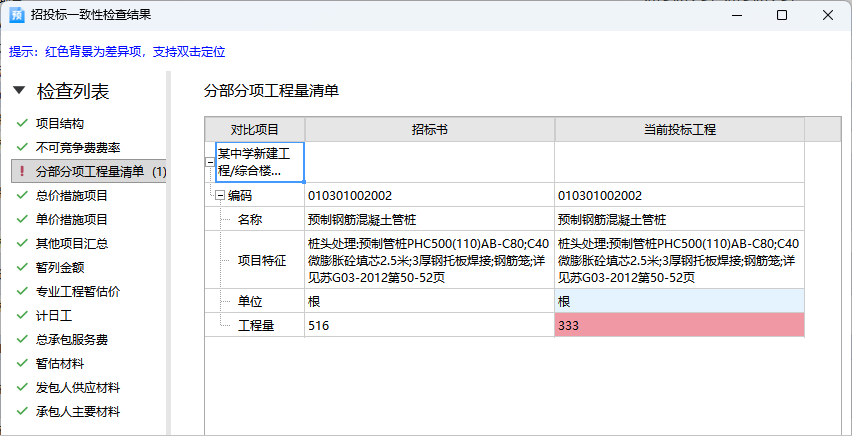Collapse the 检查列表 triangle

pyautogui.click(x=19, y=92)
